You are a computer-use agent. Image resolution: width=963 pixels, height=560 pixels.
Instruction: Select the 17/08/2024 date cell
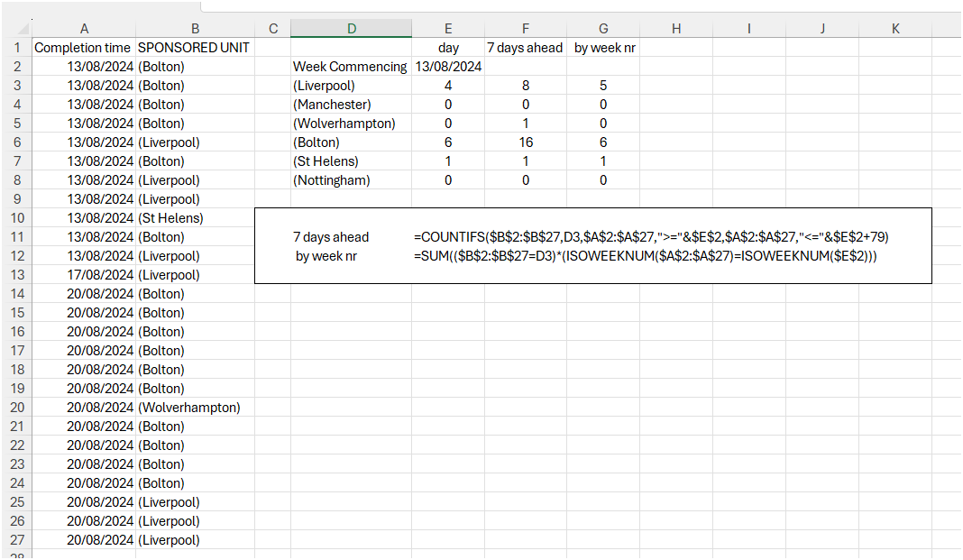pos(84,274)
